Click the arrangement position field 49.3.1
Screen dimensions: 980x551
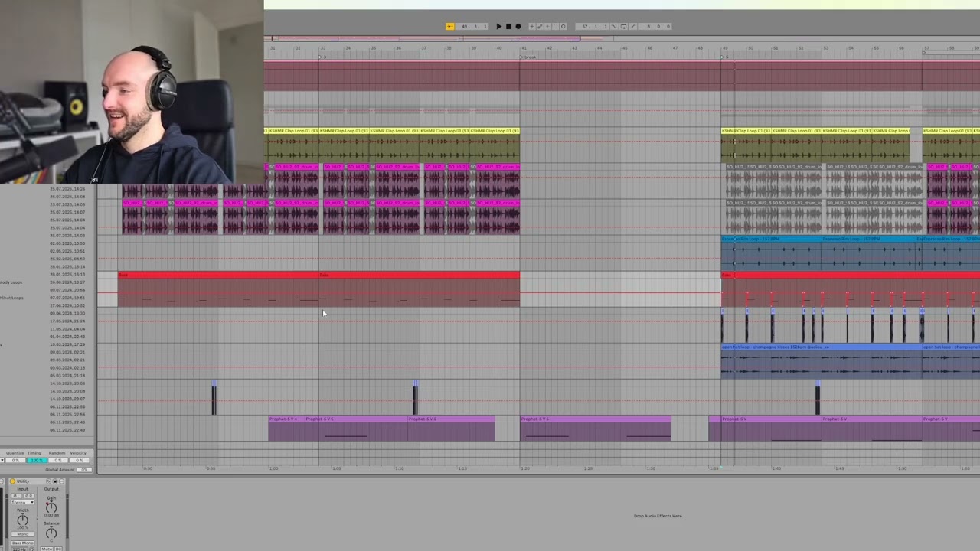(x=472, y=26)
